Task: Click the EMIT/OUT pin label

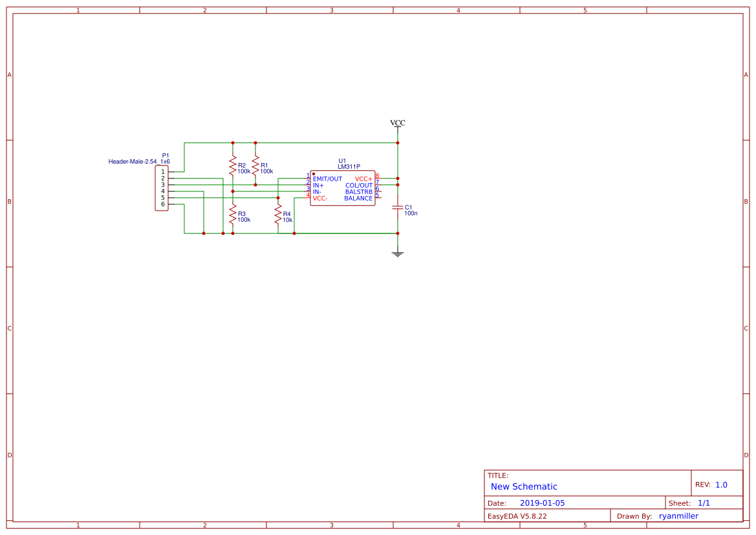Action: tap(327, 179)
